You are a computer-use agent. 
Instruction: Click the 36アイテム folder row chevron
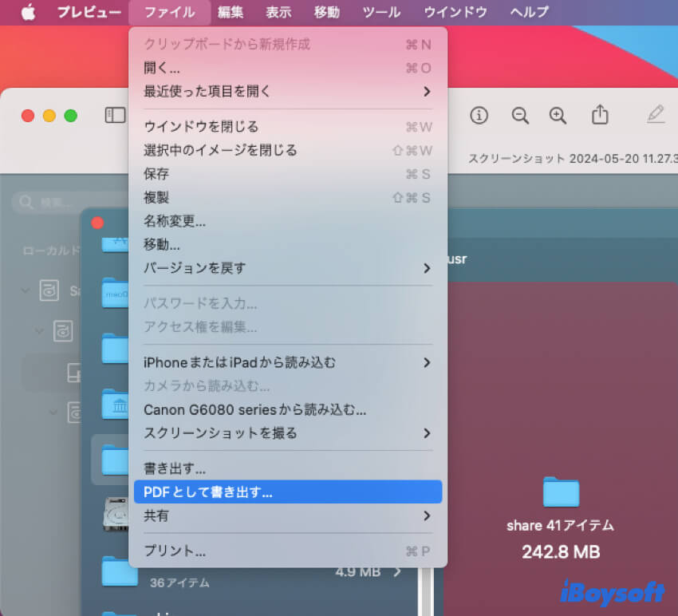pos(397,572)
